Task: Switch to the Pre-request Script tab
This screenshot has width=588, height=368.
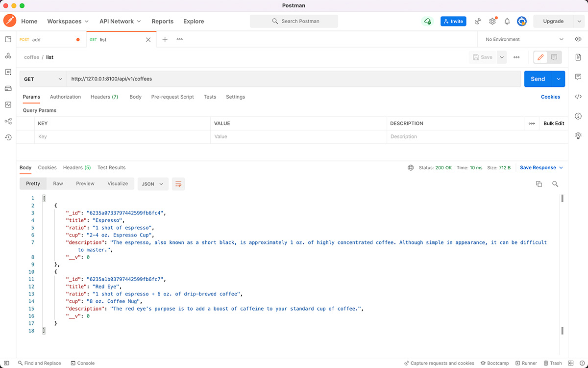Action: (172, 97)
